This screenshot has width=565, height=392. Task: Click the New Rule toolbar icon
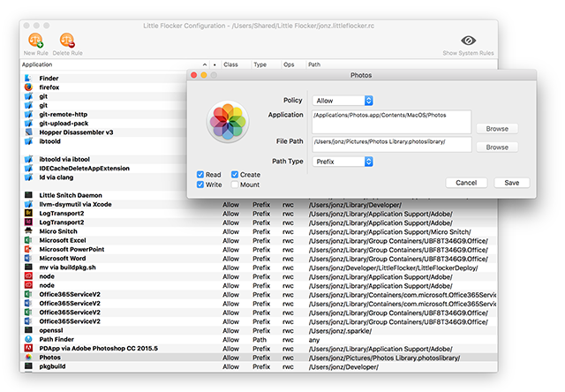click(35, 41)
